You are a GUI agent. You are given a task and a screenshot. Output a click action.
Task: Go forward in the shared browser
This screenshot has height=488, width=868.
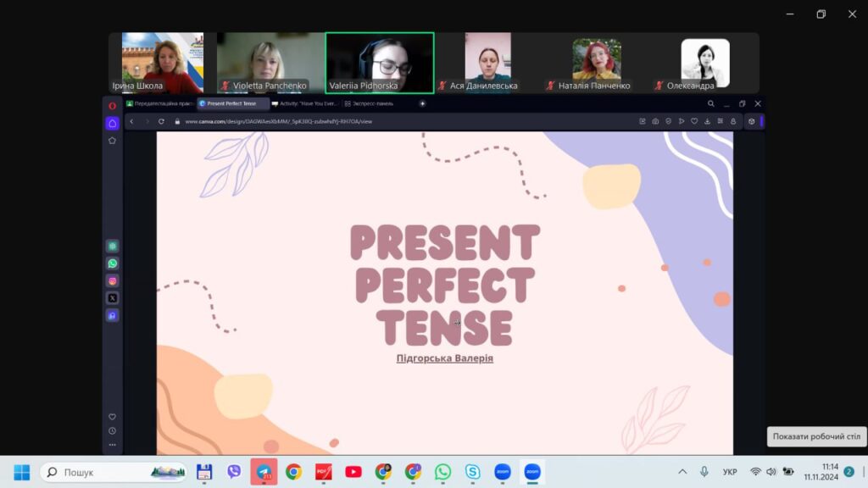point(147,121)
